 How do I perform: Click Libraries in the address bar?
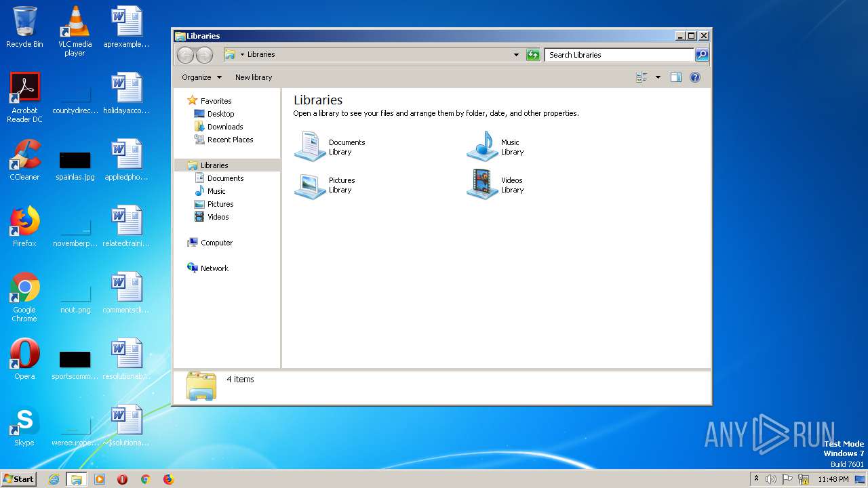[x=261, y=55]
